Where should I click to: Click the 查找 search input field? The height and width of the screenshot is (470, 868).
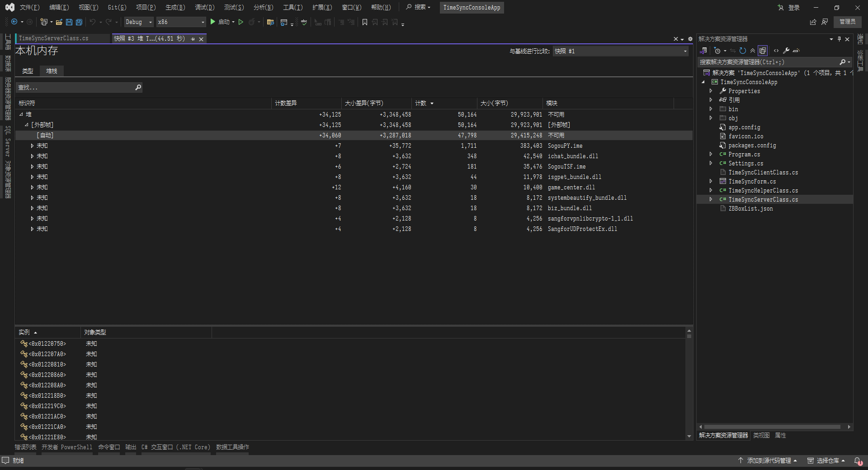pyautogui.click(x=79, y=87)
